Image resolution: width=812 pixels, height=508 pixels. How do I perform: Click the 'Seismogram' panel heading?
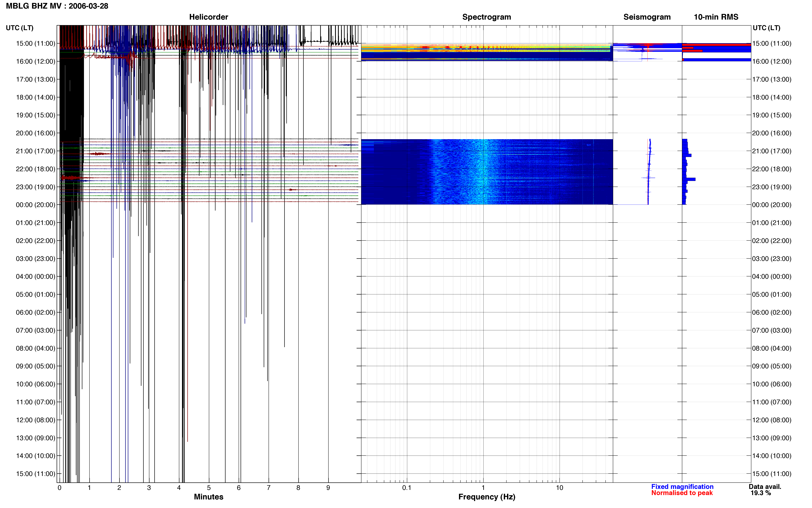(x=647, y=17)
